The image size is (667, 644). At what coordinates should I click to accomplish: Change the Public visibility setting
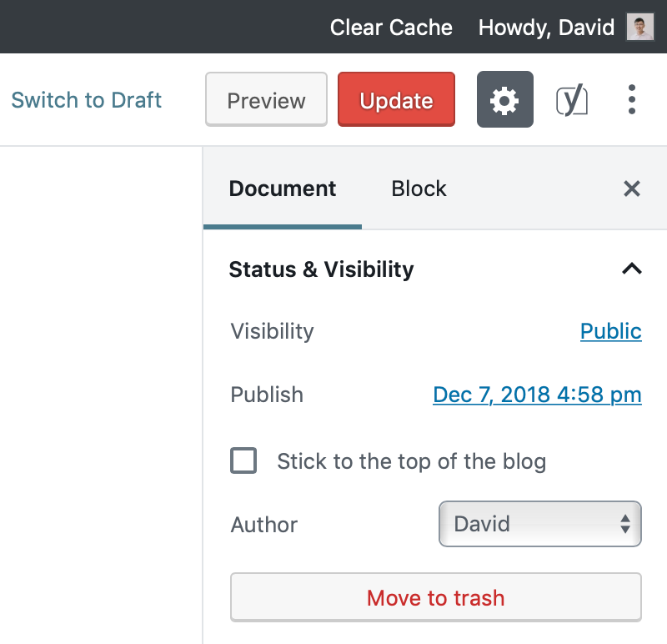point(611,331)
